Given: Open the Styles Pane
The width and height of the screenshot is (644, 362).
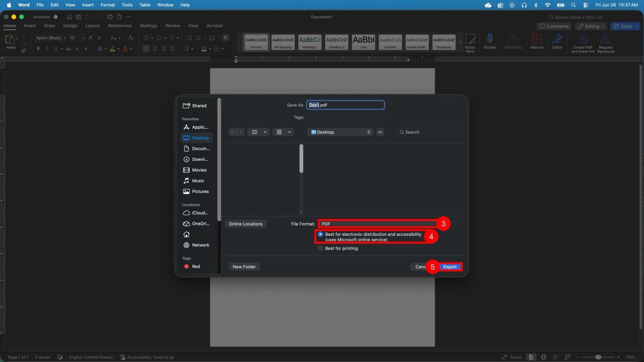Looking at the screenshot, I should coord(470,43).
